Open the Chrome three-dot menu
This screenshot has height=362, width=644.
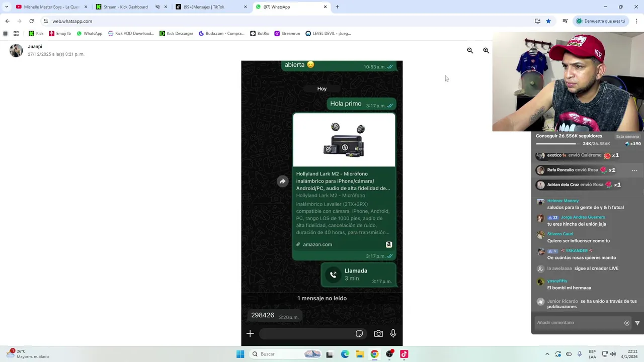pyautogui.click(x=636, y=21)
